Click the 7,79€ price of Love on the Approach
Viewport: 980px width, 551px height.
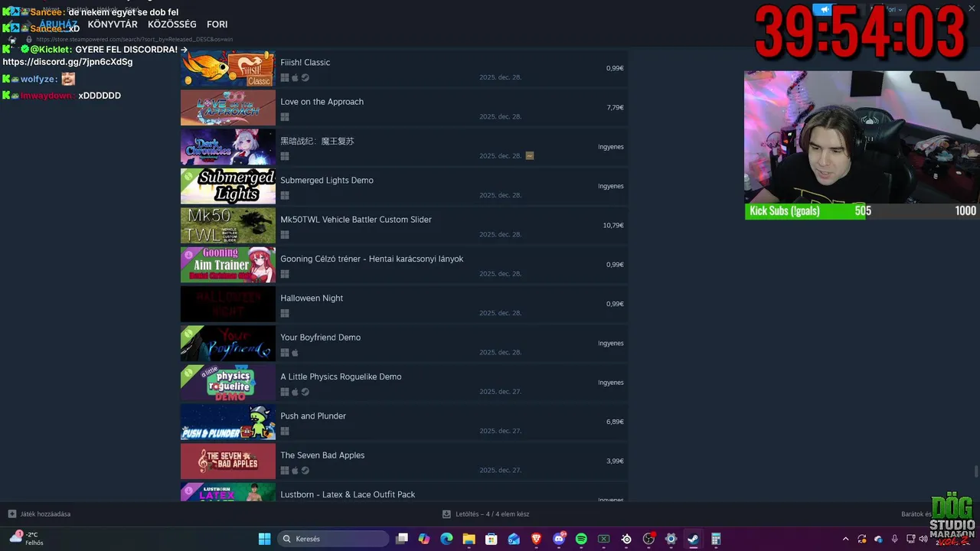tap(616, 108)
